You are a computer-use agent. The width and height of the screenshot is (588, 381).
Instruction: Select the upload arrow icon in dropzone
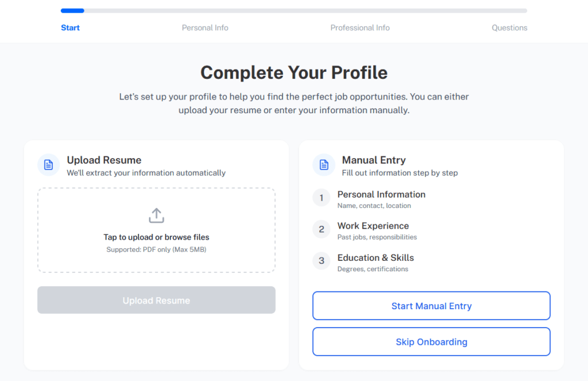pyautogui.click(x=156, y=215)
